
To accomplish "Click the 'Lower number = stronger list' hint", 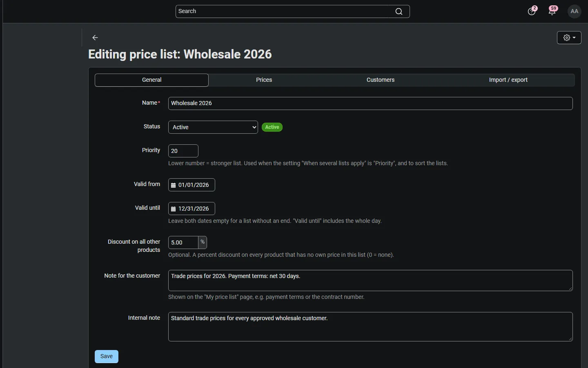I will click(308, 164).
